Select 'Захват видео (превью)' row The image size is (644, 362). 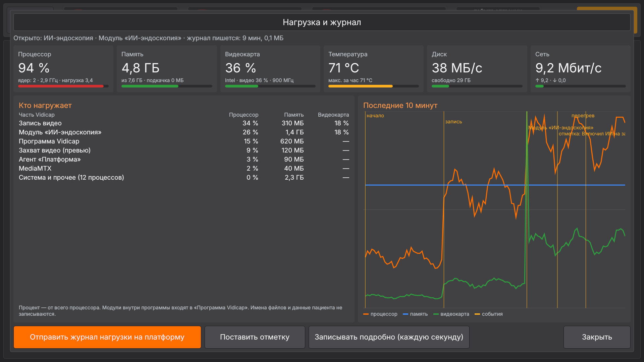click(x=184, y=150)
